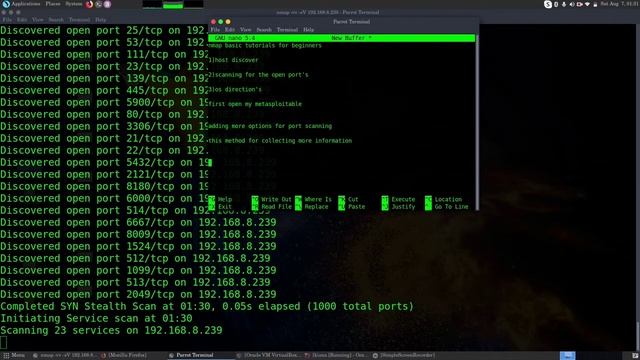
Task: Click the nano Execute shortcut label
Action: pyautogui.click(x=403, y=200)
